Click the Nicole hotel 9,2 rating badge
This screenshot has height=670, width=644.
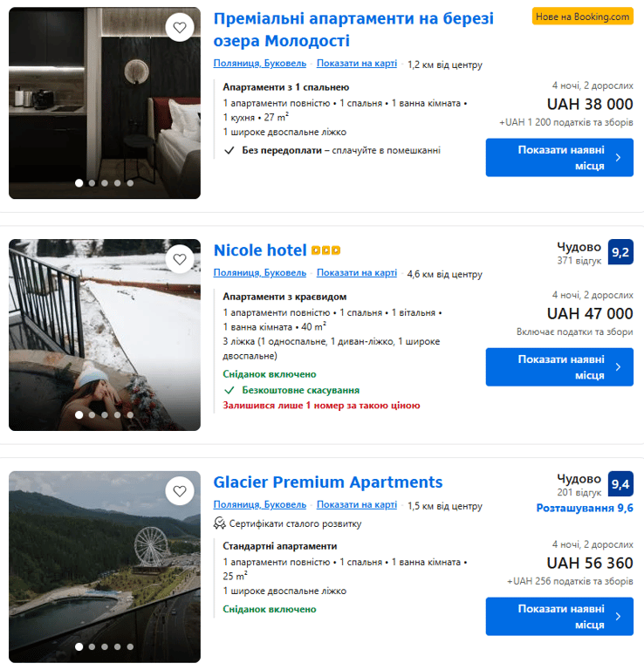(620, 253)
